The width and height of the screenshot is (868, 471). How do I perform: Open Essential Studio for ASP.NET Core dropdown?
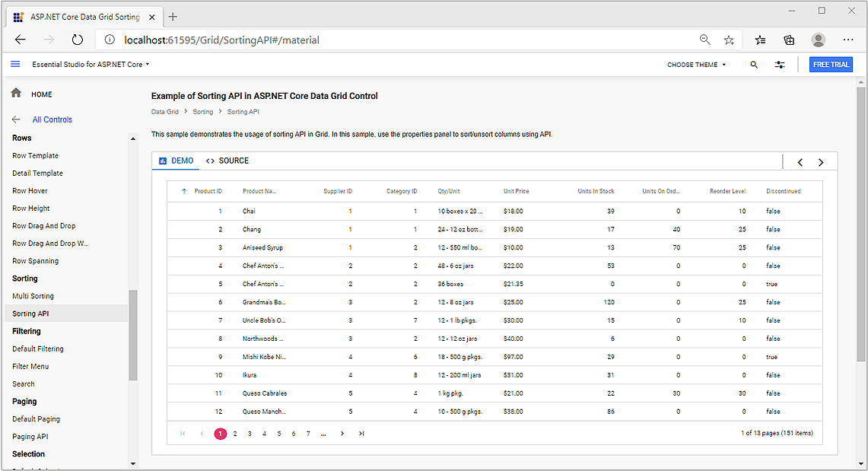click(91, 65)
